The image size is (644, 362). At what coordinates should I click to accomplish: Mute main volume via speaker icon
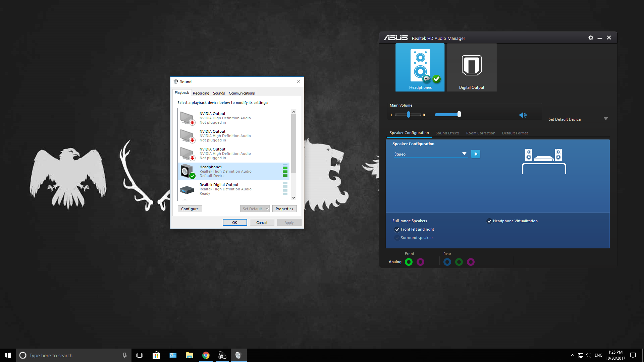point(523,115)
